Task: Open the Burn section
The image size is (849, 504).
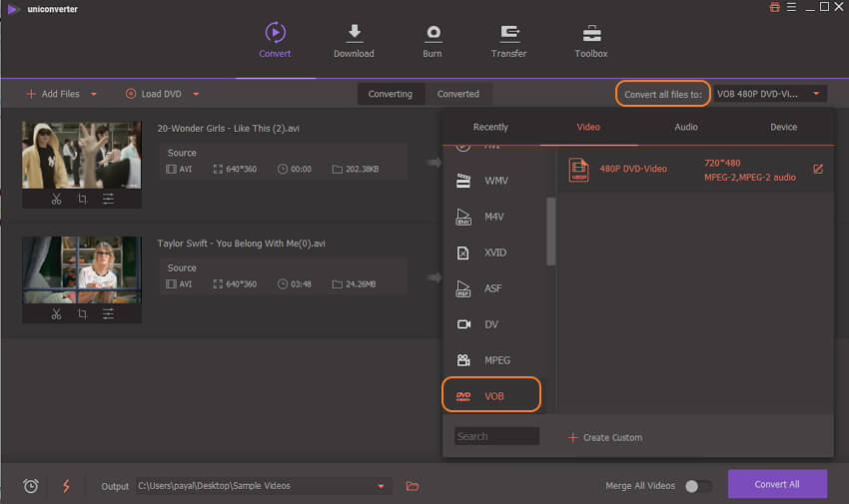Action: (432, 40)
